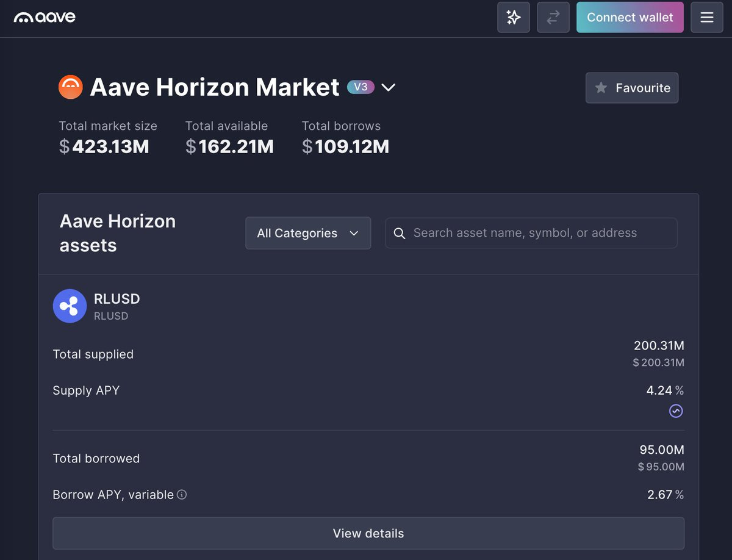The width and height of the screenshot is (732, 560).
Task: Focus the asset search field
Action: (531, 233)
